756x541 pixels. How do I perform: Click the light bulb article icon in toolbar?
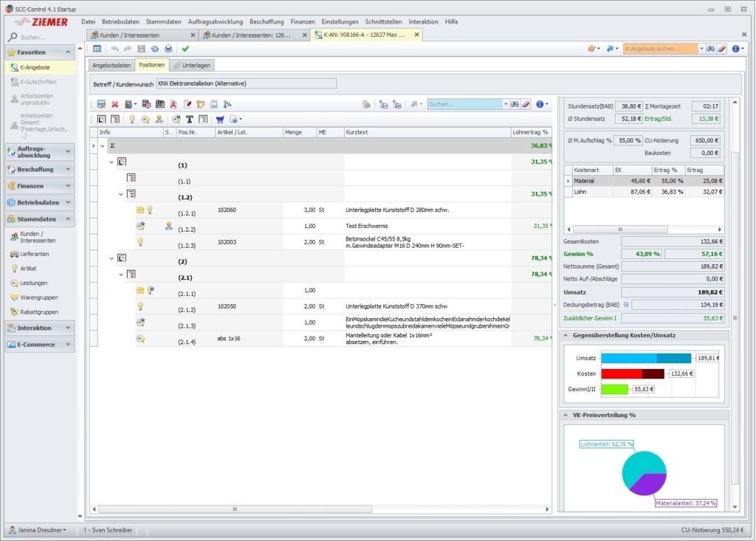click(x=132, y=119)
